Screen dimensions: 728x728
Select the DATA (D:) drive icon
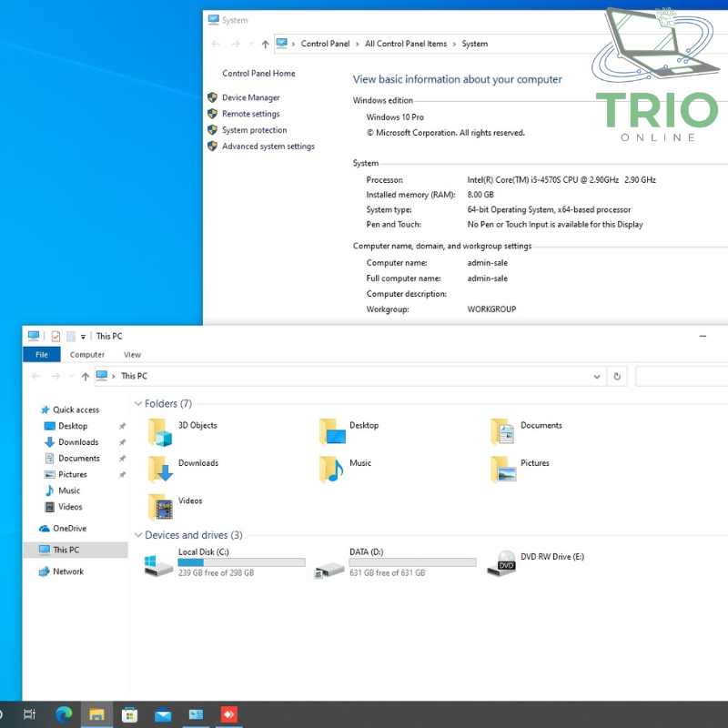coord(329,569)
